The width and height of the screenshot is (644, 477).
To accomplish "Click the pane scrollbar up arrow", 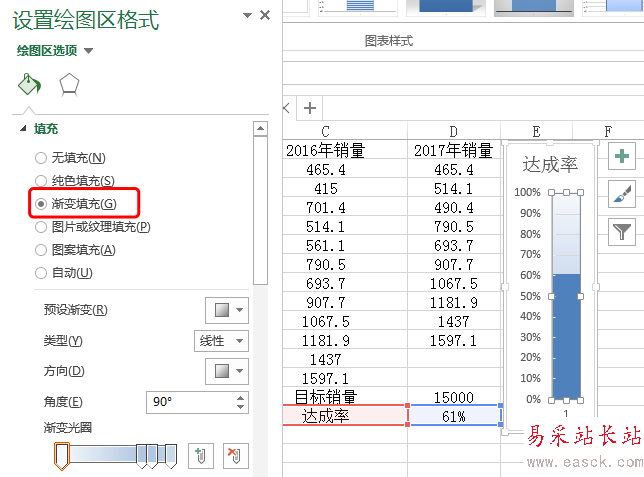I will pos(260,129).
